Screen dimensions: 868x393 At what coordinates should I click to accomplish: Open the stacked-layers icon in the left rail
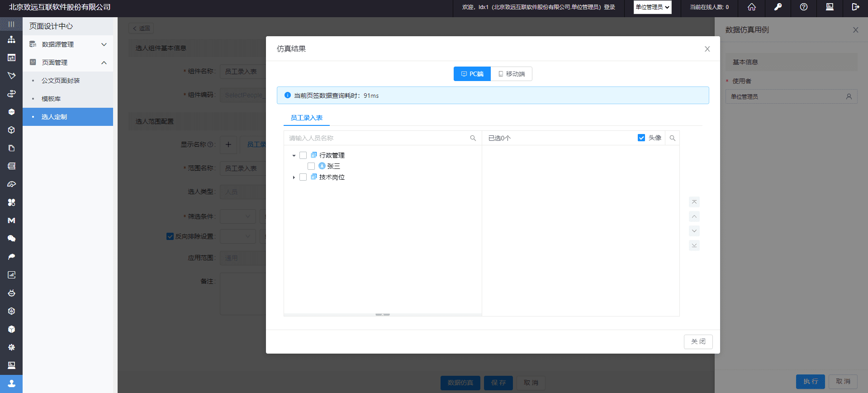[11, 166]
